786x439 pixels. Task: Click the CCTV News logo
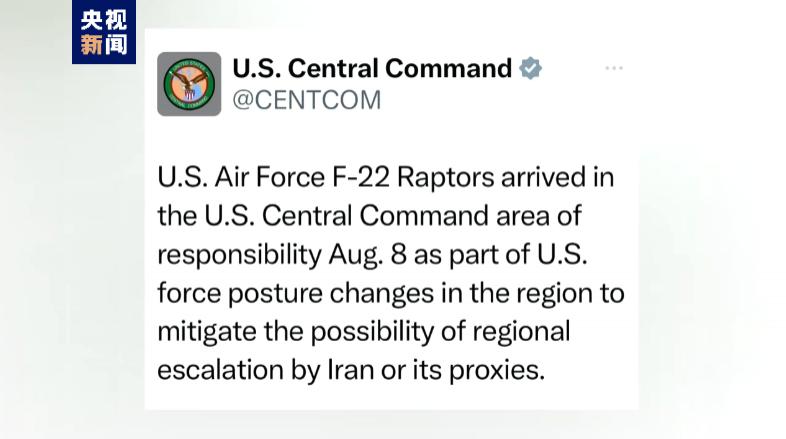pos(104,33)
